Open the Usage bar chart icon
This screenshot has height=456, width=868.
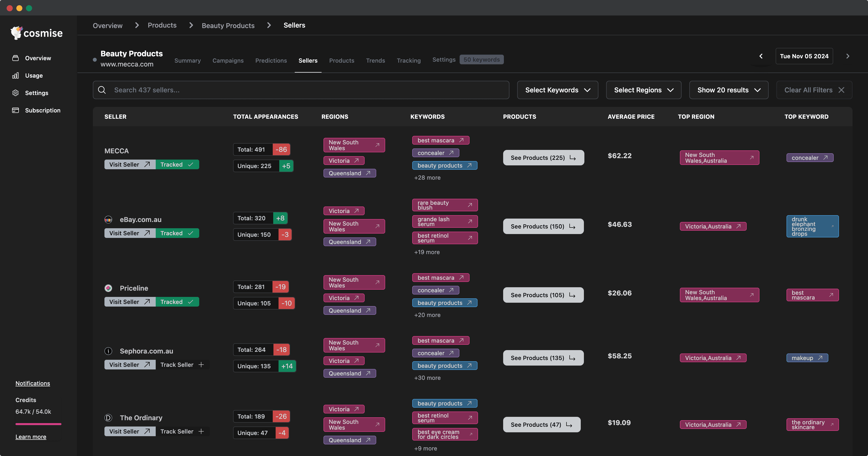click(x=15, y=75)
